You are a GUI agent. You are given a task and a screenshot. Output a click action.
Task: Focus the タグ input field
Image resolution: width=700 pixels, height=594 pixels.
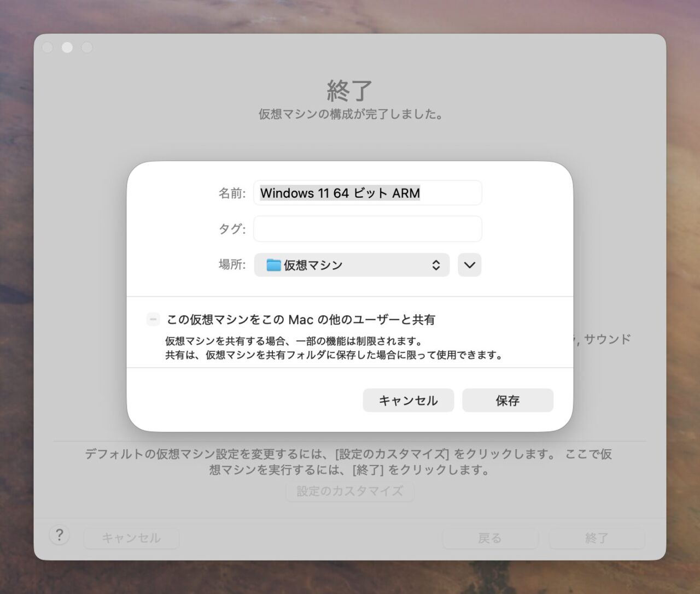(367, 229)
